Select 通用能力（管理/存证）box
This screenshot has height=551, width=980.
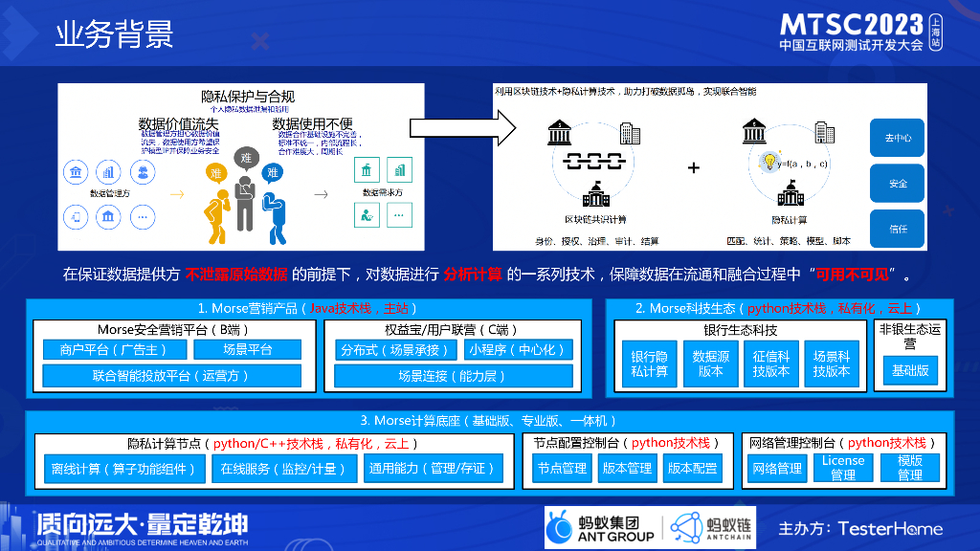coord(434,469)
